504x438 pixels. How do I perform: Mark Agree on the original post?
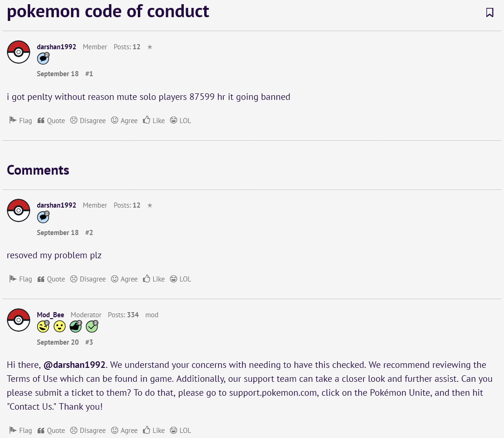click(124, 120)
